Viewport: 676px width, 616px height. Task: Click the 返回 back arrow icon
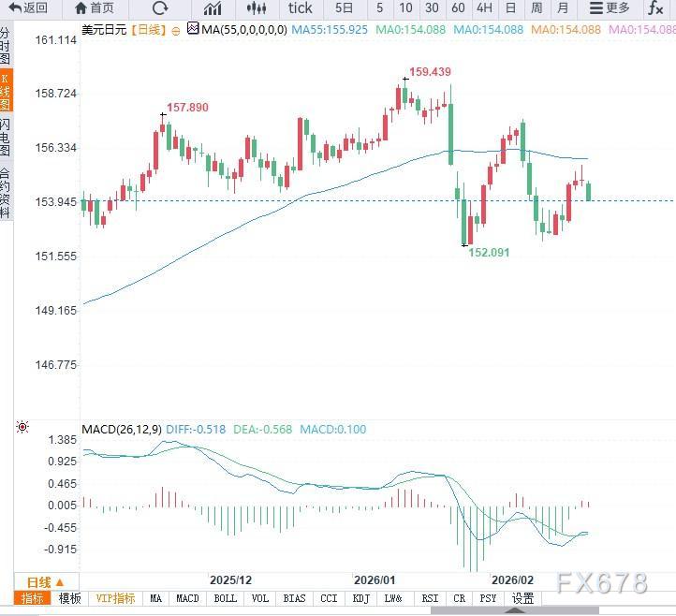click(x=16, y=8)
